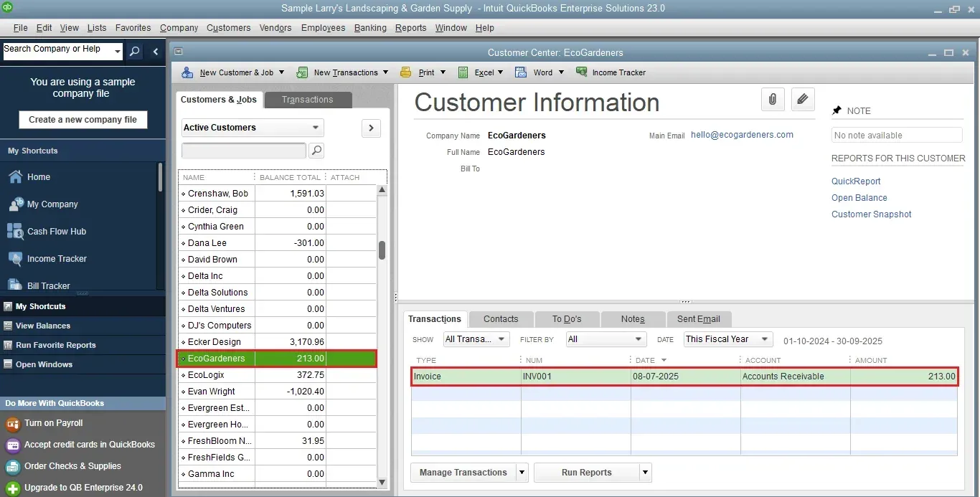Open the Reports menu
This screenshot has width=980, height=497.
click(410, 28)
